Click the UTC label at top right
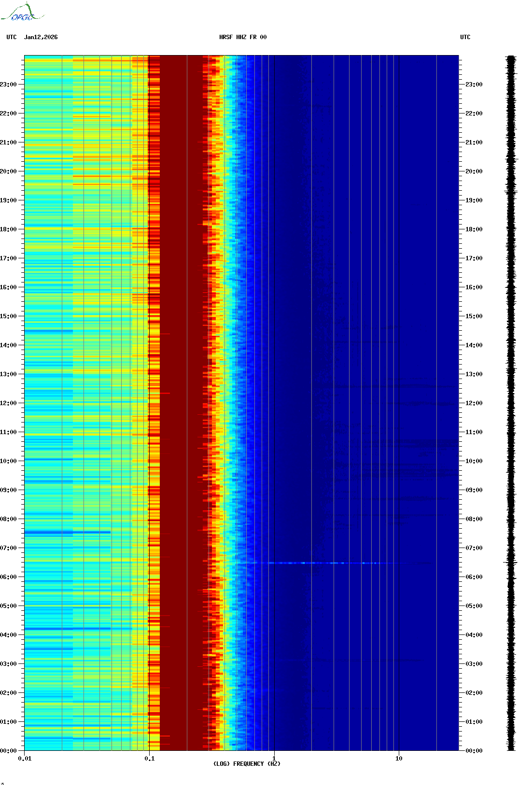 (x=465, y=37)
